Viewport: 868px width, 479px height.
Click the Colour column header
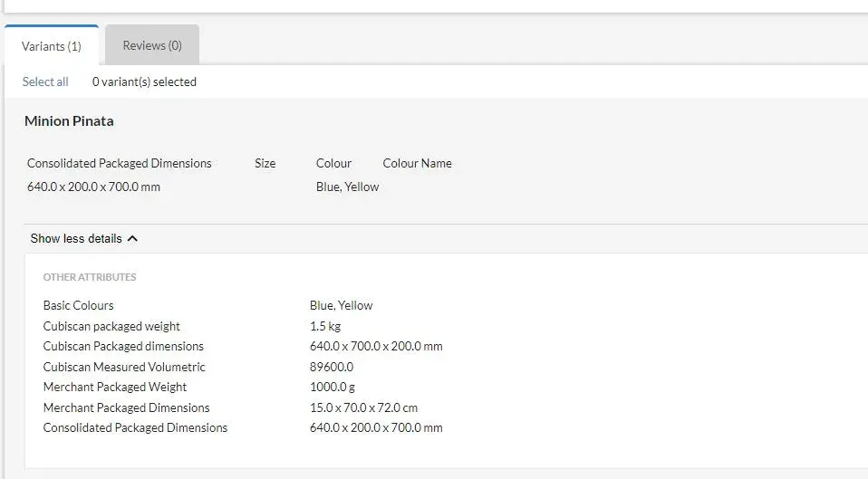pyautogui.click(x=333, y=163)
